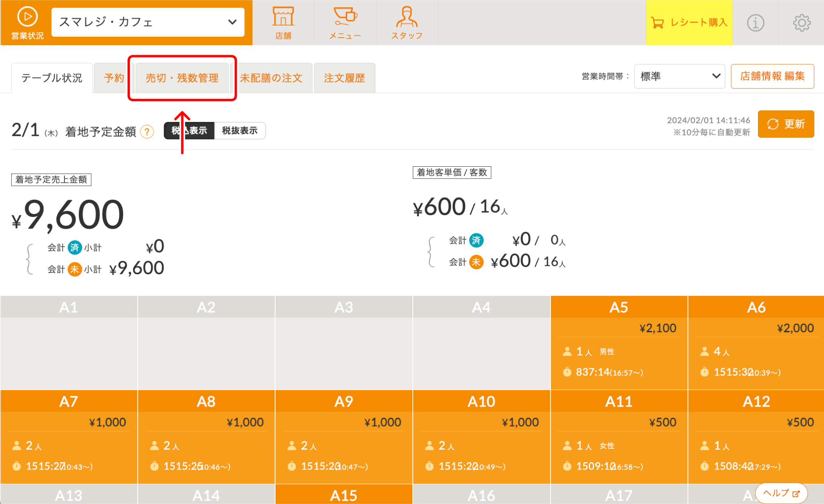
Task: Switch to 税抜表示 display
Action: click(x=240, y=131)
